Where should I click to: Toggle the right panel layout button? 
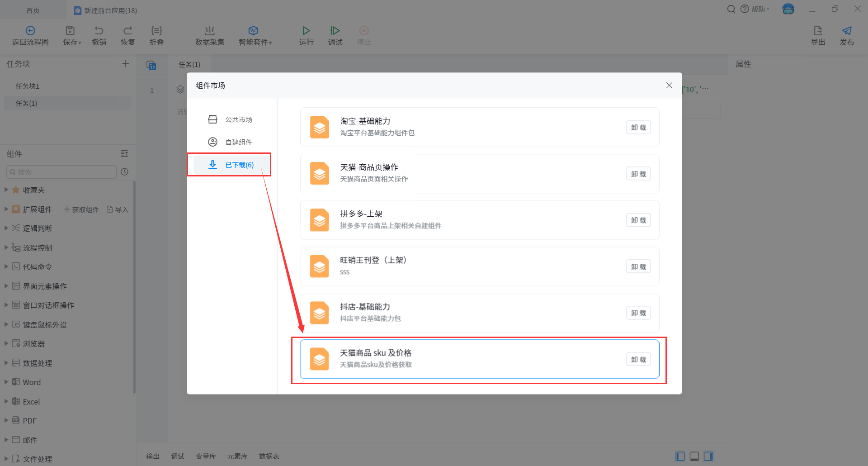[708, 456]
